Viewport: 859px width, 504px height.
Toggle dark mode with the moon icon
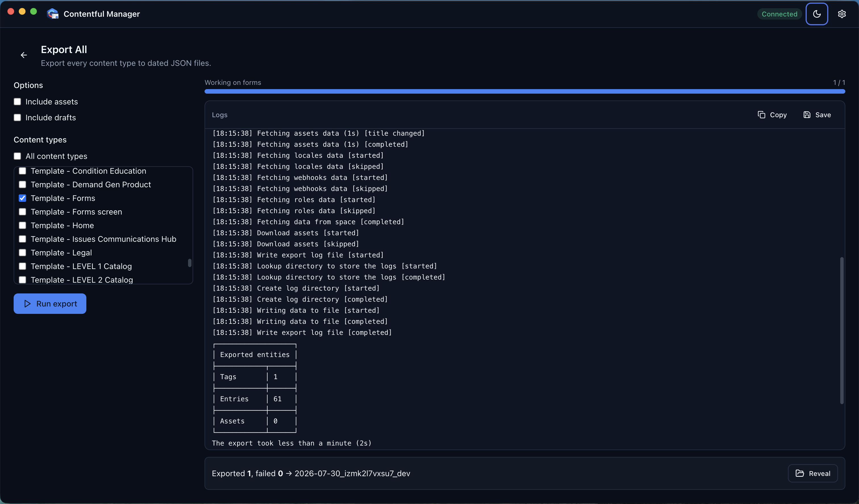(817, 14)
